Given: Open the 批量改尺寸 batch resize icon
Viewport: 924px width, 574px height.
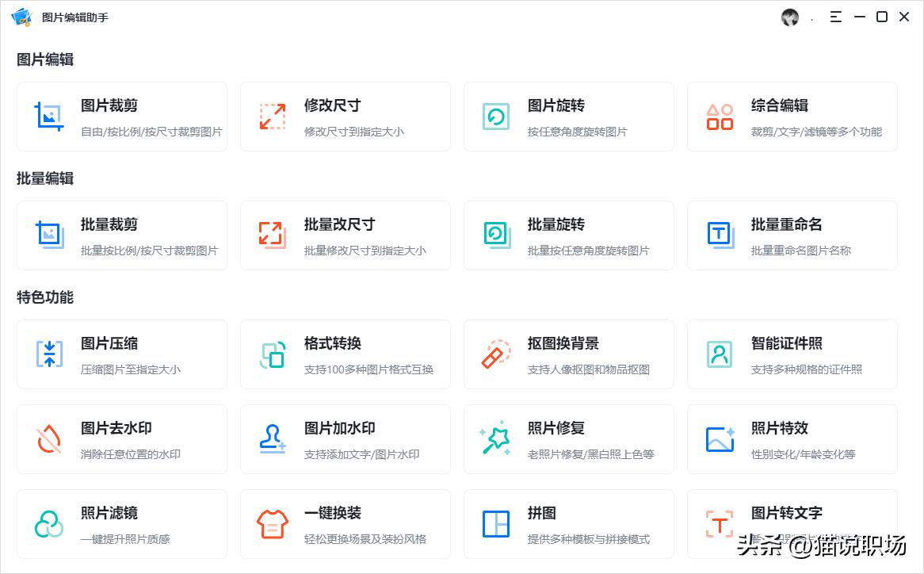Looking at the screenshot, I should [x=272, y=235].
